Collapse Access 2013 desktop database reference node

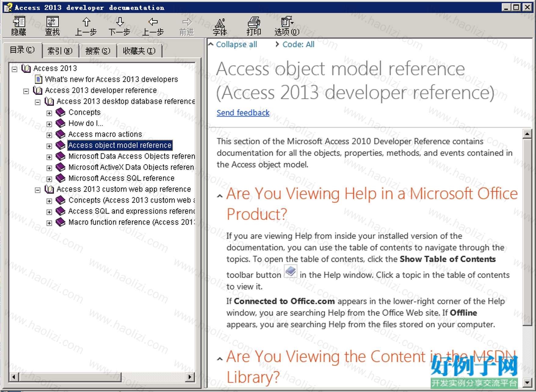tap(38, 102)
